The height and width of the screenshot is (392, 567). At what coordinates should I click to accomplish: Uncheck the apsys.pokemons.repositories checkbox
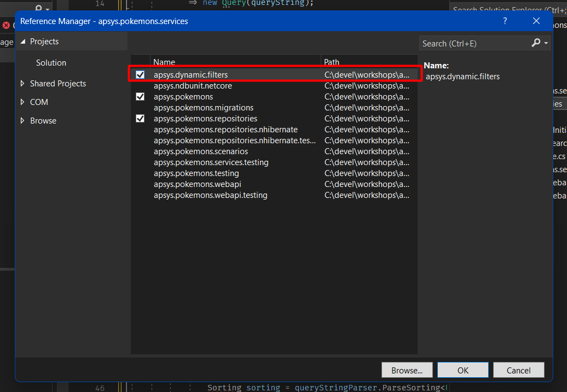140,119
